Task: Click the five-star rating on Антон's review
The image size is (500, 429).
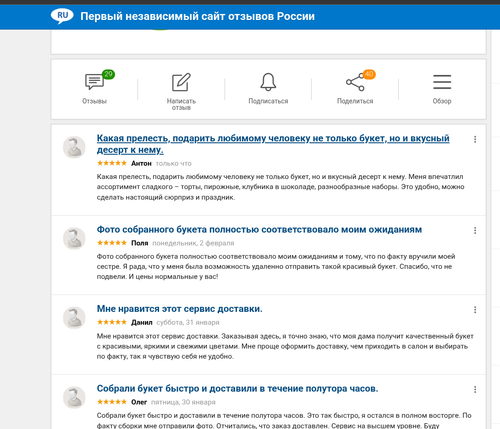Action: (x=112, y=163)
